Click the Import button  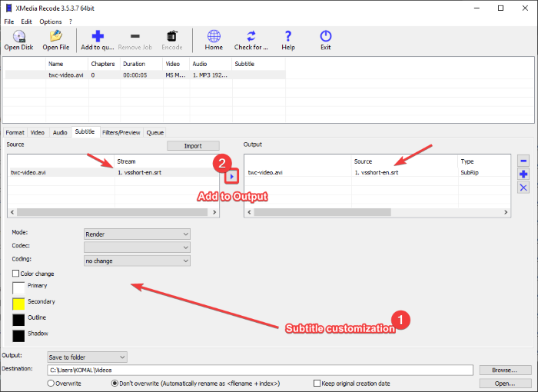193,145
